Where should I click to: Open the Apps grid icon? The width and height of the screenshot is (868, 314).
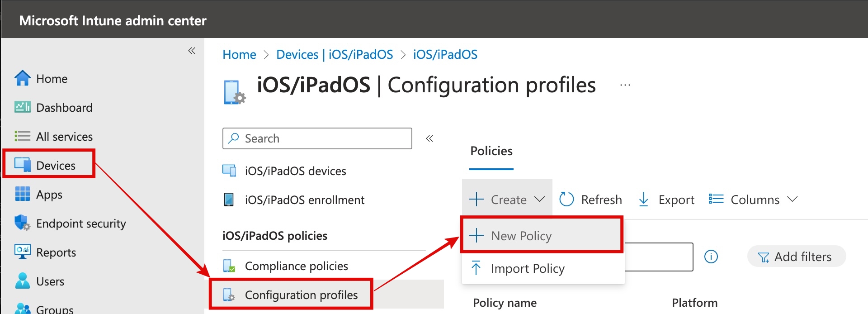click(x=23, y=194)
